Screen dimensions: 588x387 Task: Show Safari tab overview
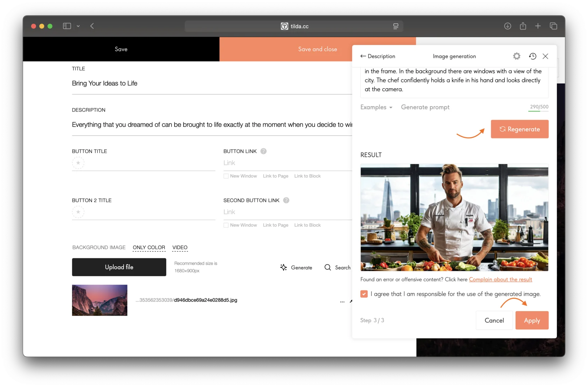click(553, 26)
